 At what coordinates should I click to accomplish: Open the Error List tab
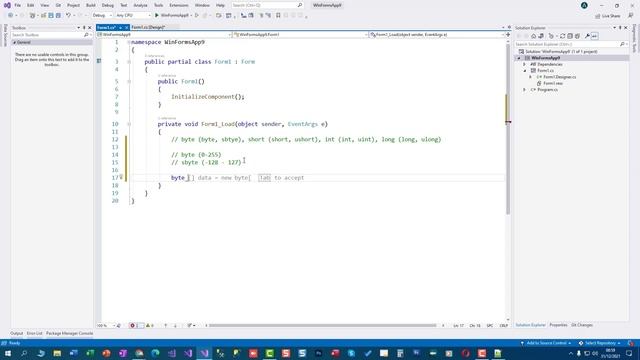(35, 333)
